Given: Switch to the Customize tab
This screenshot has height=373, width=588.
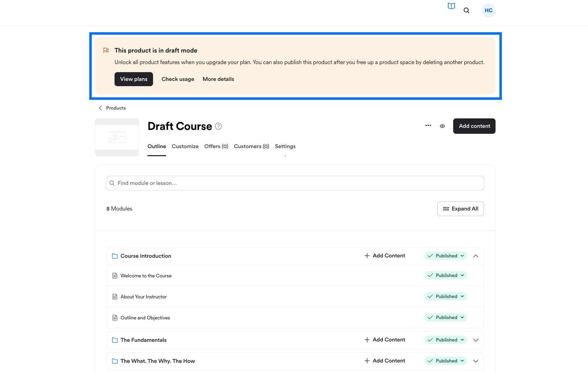Looking at the screenshot, I should point(185,146).
